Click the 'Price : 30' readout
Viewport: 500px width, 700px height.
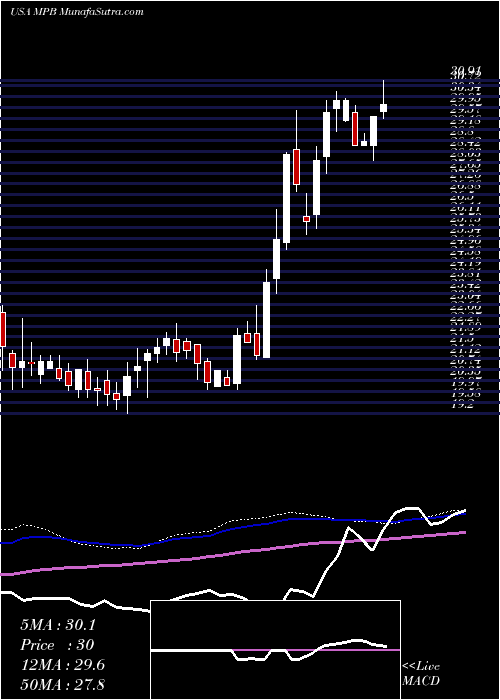[x=57, y=645]
